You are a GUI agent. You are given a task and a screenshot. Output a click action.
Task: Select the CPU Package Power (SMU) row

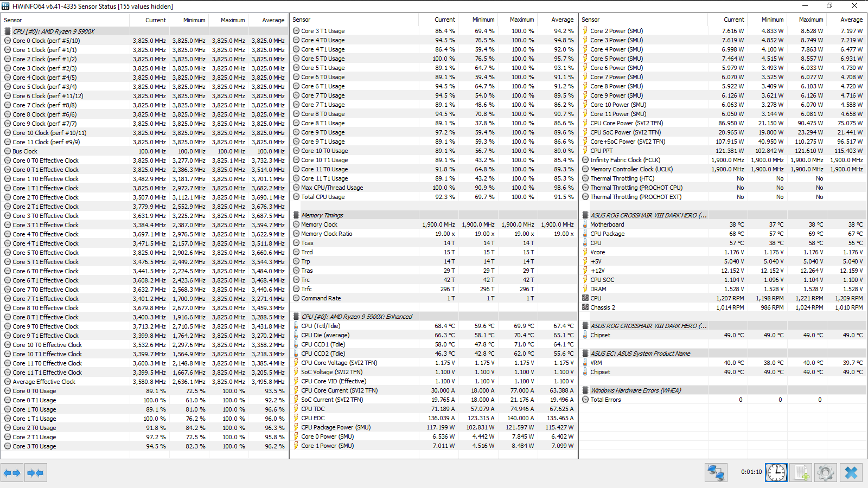click(434, 427)
